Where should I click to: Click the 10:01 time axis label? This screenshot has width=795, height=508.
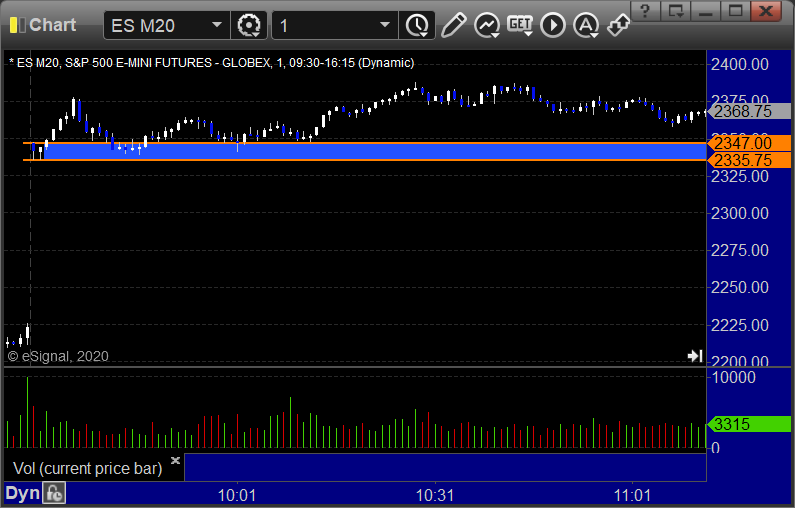coord(237,495)
